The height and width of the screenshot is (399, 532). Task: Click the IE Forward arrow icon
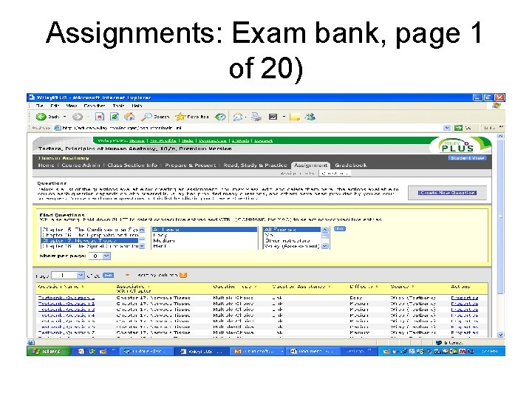tap(78, 117)
